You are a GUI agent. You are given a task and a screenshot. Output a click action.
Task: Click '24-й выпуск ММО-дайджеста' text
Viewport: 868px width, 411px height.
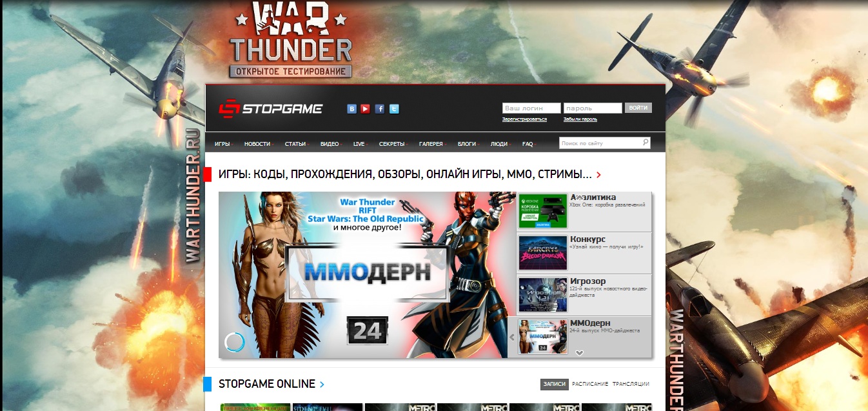[x=605, y=330]
